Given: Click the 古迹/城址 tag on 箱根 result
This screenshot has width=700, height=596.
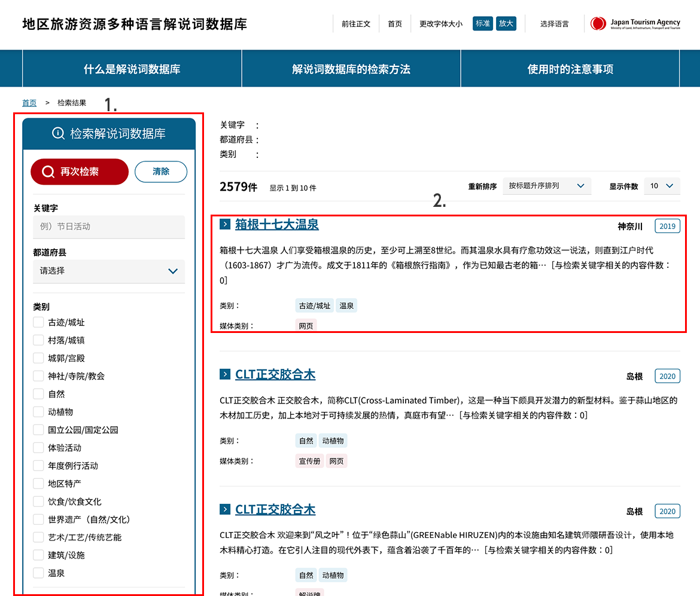Looking at the screenshot, I should [315, 305].
